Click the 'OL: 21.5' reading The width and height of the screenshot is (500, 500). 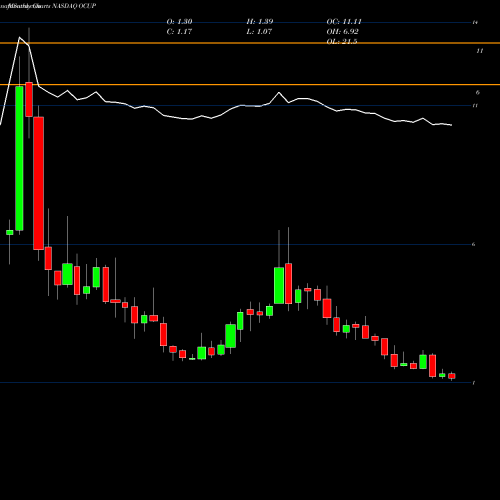tap(342, 41)
